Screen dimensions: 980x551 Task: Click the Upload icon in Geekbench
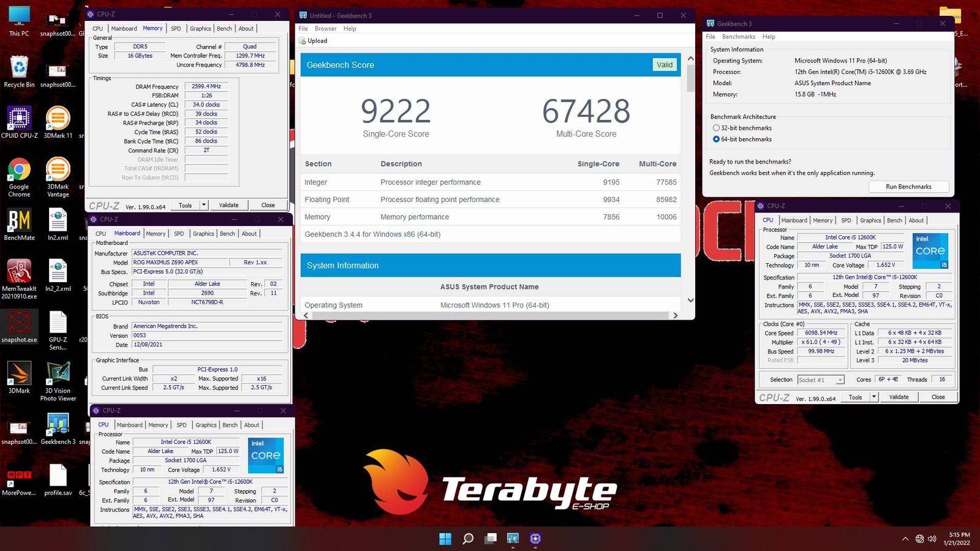coord(303,40)
